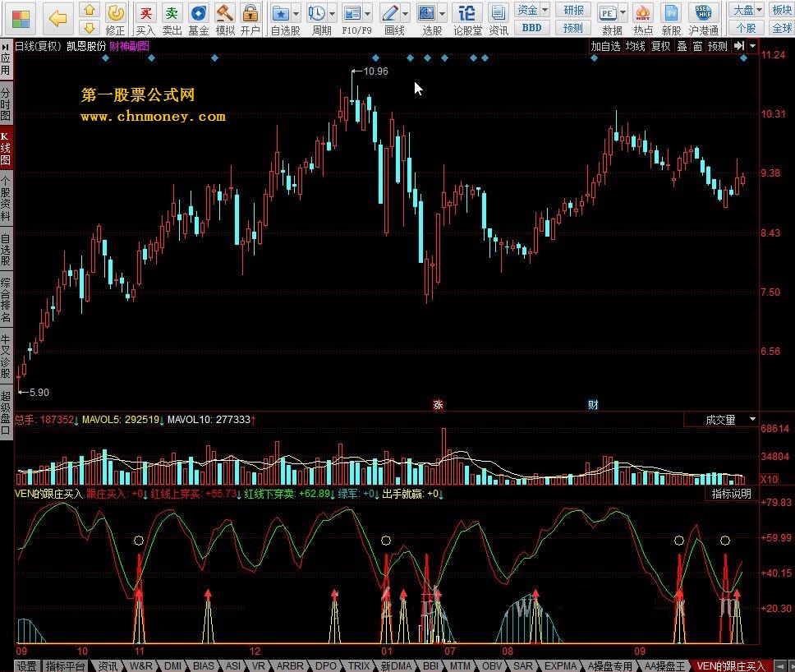
Task: Go back with the yellow left arrow
Action: pos(57,19)
